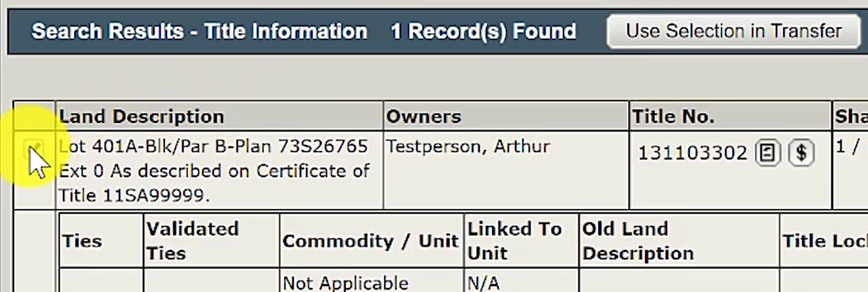Select title number 131103302
This screenshot has height=292, width=868.
point(692,154)
